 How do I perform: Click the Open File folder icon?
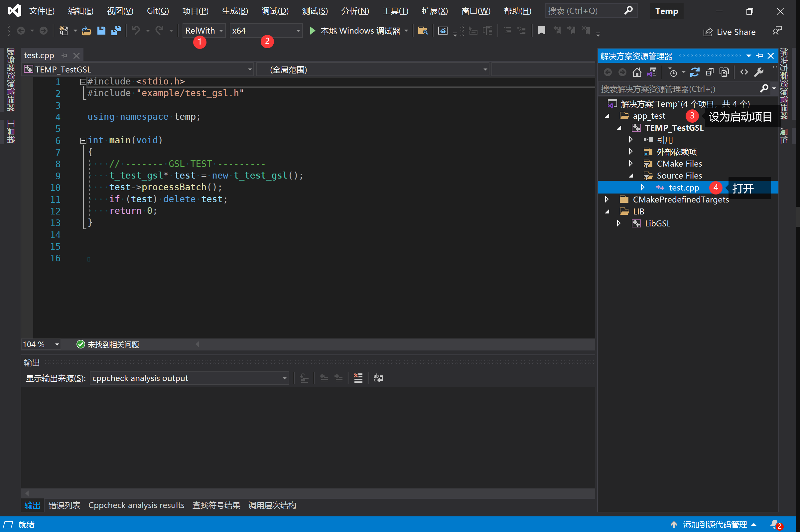86,31
